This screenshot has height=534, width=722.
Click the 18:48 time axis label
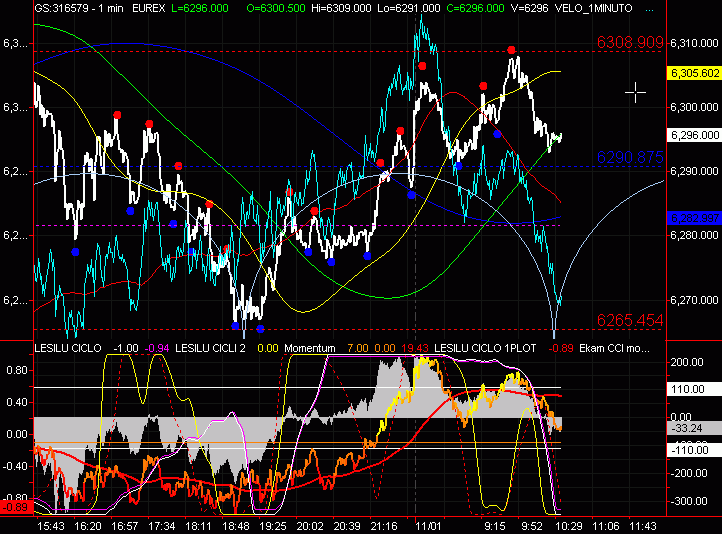click(236, 526)
